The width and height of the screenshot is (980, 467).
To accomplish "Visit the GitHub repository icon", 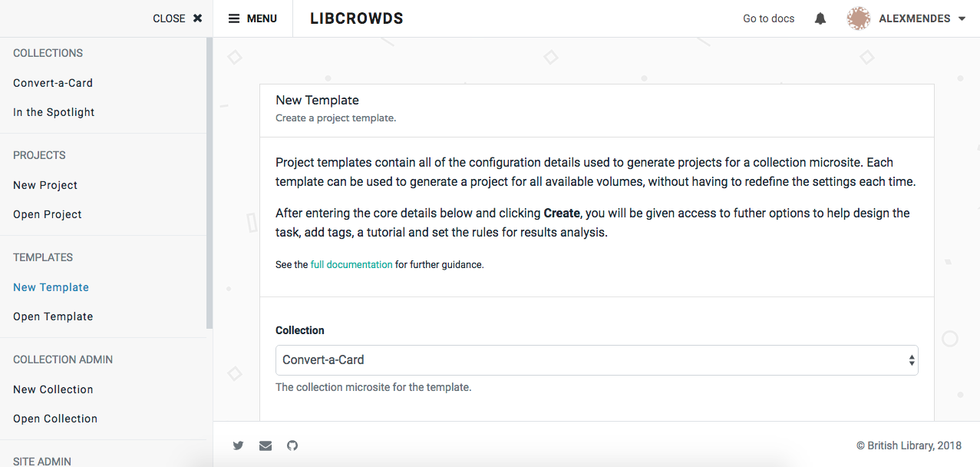I will (292, 445).
